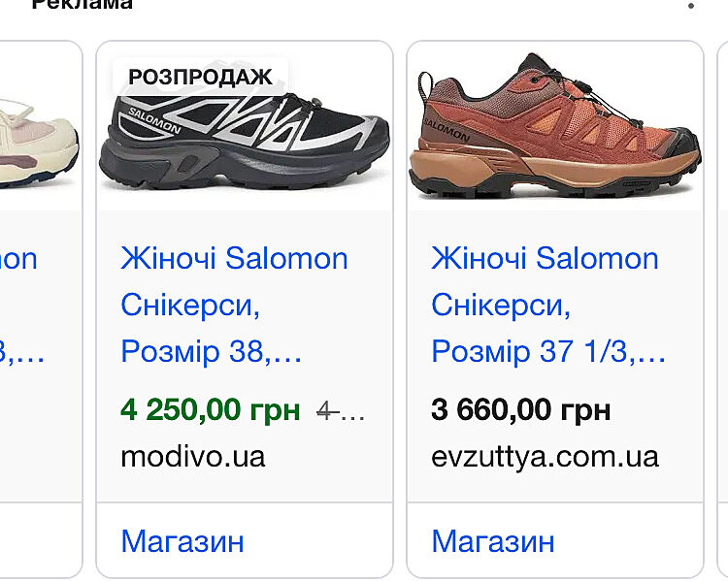Click Магазин under the evzuttya.com.ua card
This screenshot has height=581, width=728.
click(x=493, y=541)
